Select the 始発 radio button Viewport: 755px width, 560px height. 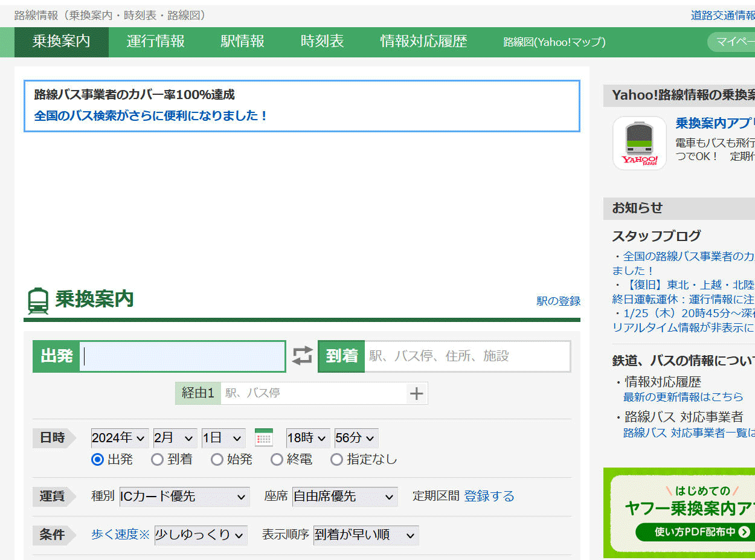(x=217, y=460)
